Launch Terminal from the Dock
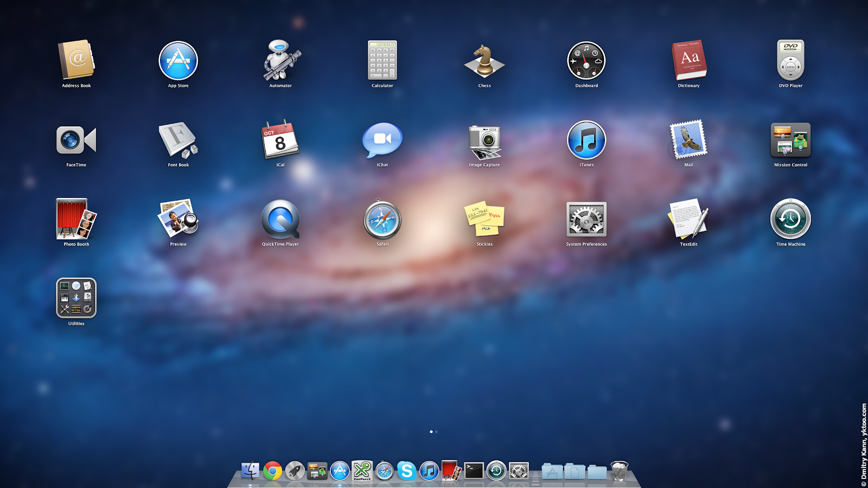The height and width of the screenshot is (488, 868). tap(474, 471)
